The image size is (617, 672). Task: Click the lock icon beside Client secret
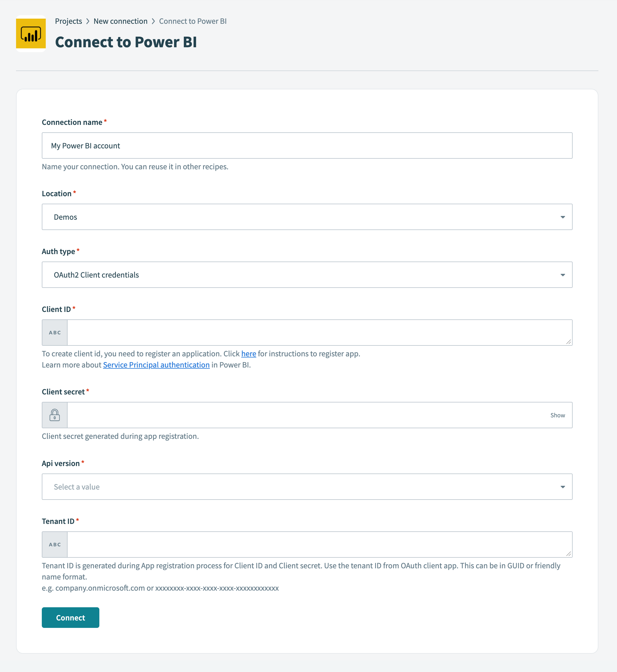54,415
